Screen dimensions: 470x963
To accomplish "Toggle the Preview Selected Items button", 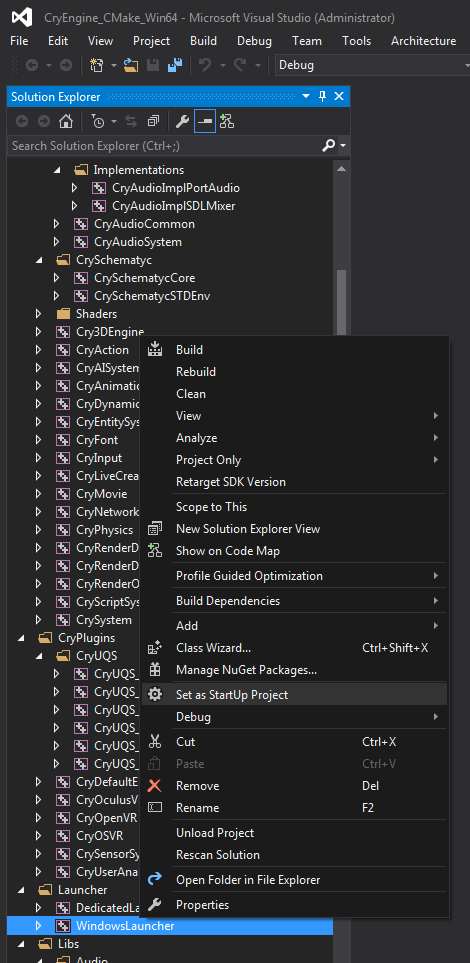I will [x=205, y=122].
